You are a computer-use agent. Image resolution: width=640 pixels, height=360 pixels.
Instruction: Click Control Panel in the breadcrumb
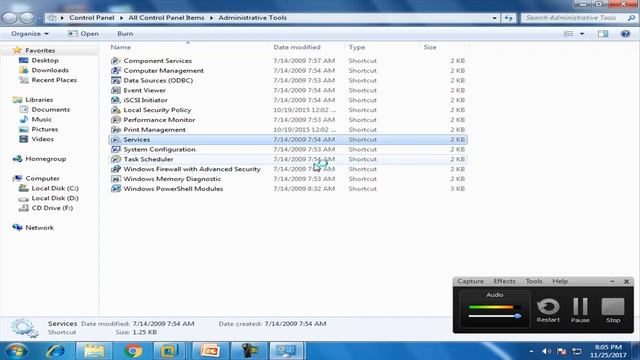[92, 18]
